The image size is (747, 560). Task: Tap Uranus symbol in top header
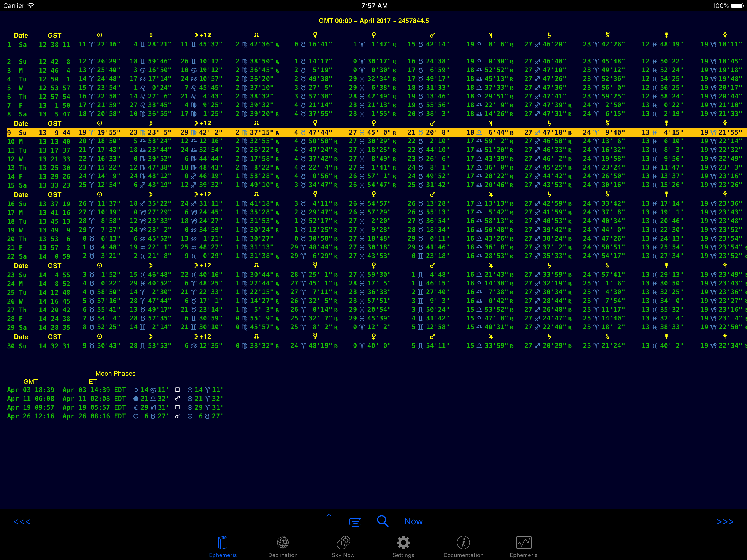(x=608, y=35)
